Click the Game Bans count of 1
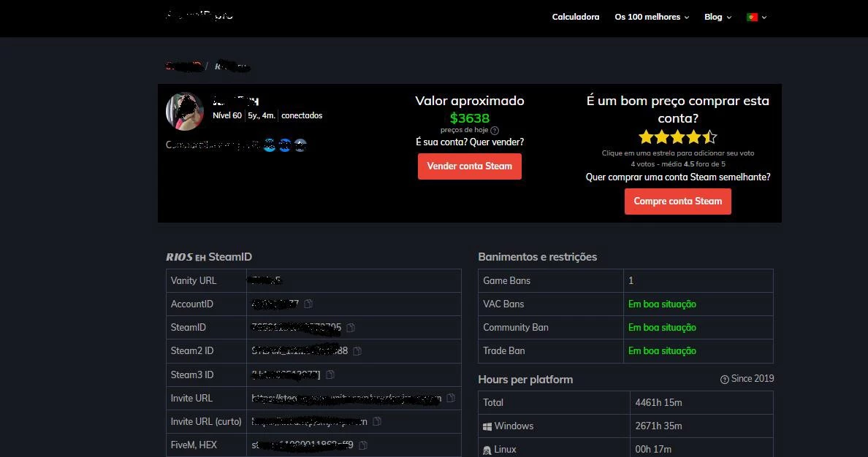868x457 pixels. (x=631, y=280)
